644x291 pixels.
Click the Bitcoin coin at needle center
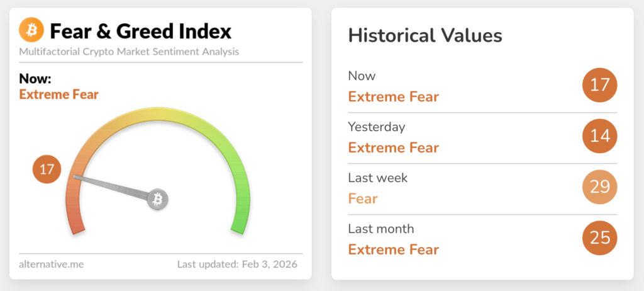(x=158, y=200)
